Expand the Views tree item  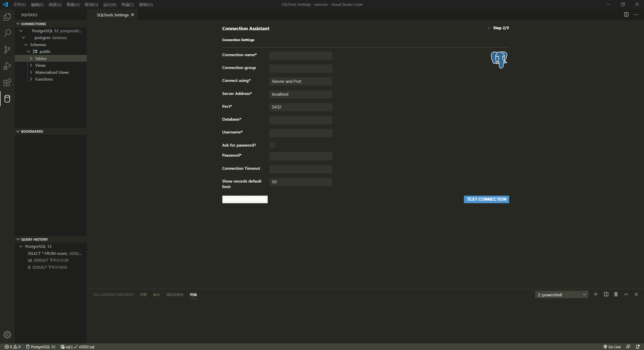pyautogui.click(x=30, y=65)
